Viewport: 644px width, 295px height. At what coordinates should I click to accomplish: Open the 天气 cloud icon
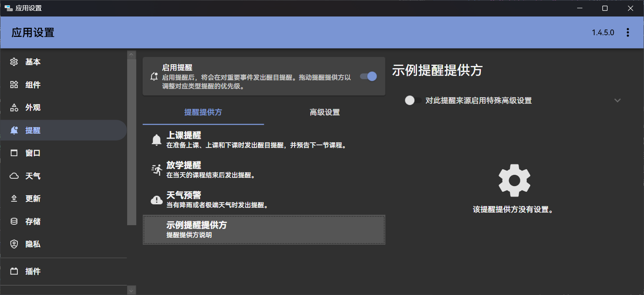(14, 176)
